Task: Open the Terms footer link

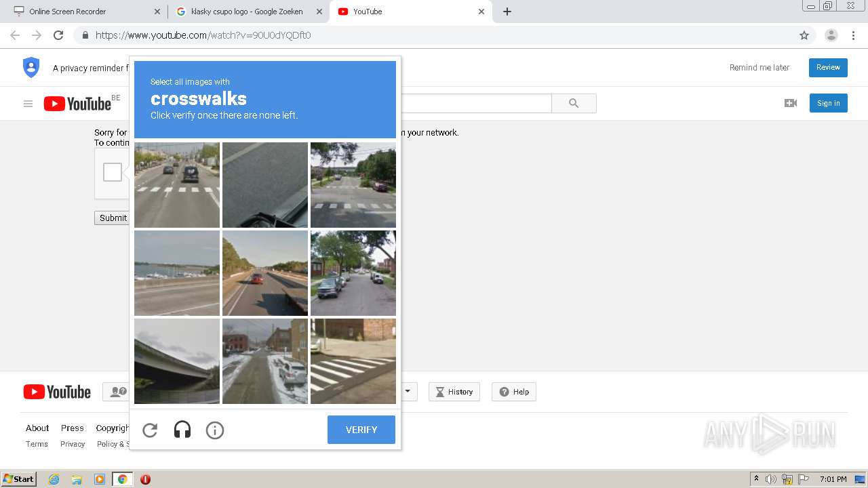Action: pyautogui.click(x=37, y=444)
